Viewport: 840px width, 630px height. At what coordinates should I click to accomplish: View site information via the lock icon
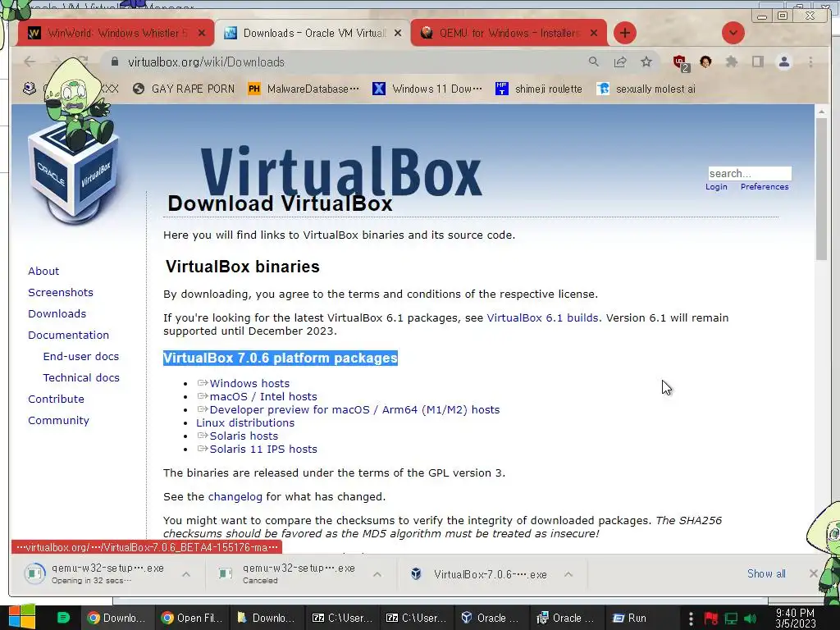click(x=114, y=62)
